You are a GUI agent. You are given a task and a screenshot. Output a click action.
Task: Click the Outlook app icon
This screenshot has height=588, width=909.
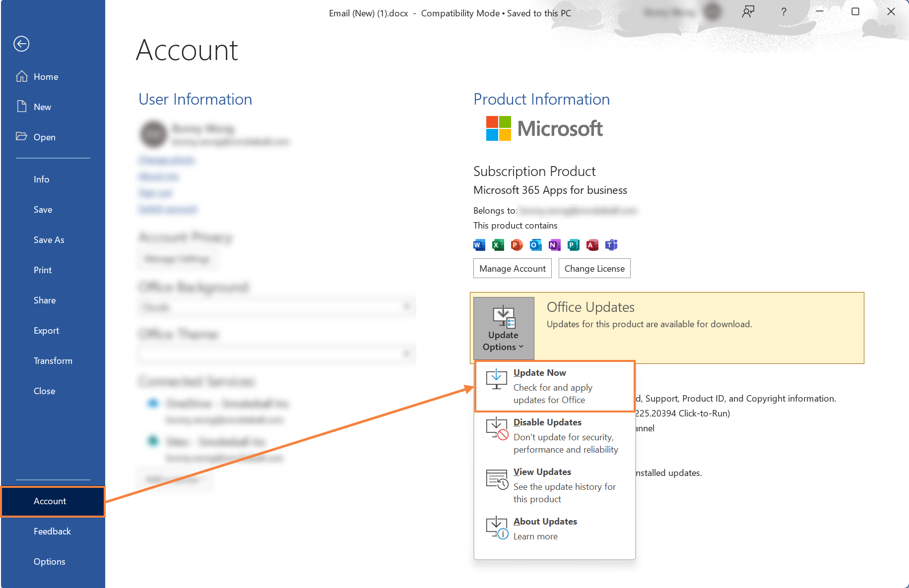[535, 245]
